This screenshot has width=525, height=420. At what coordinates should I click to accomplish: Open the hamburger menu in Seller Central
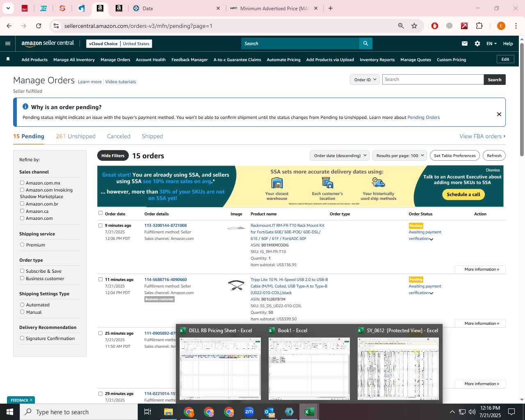pos(8,43)
